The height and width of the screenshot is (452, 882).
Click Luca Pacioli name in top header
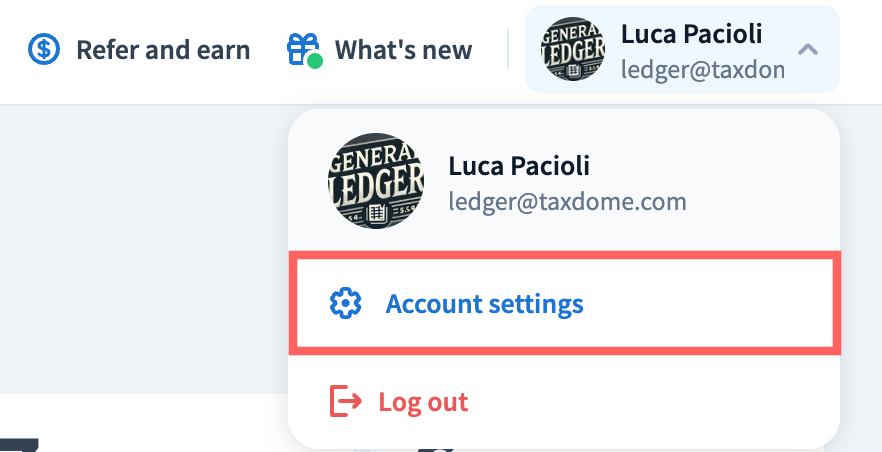click(x=691, y=34)
